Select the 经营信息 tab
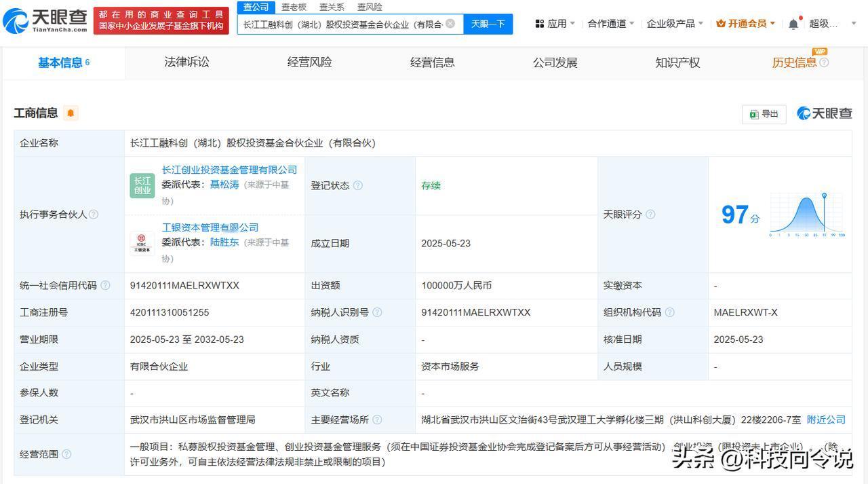The image size is (868, 484). point(432,62)
